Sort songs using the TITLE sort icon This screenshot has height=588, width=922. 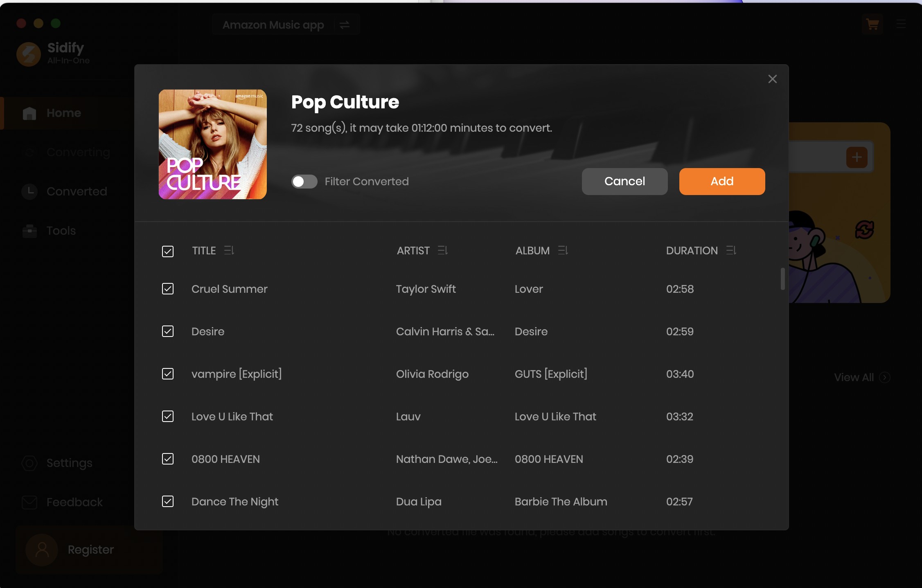(x=229, y=250)
